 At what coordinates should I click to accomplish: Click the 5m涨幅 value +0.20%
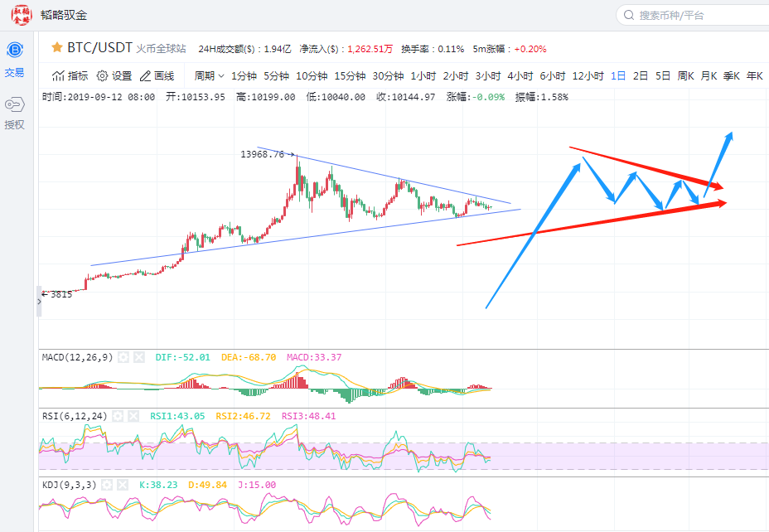pyautogui.click(x=530, y=49)
